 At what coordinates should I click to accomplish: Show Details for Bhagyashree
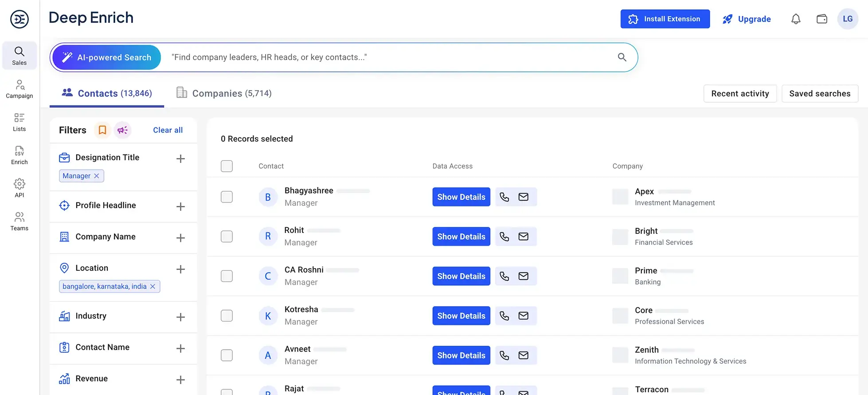461,197
